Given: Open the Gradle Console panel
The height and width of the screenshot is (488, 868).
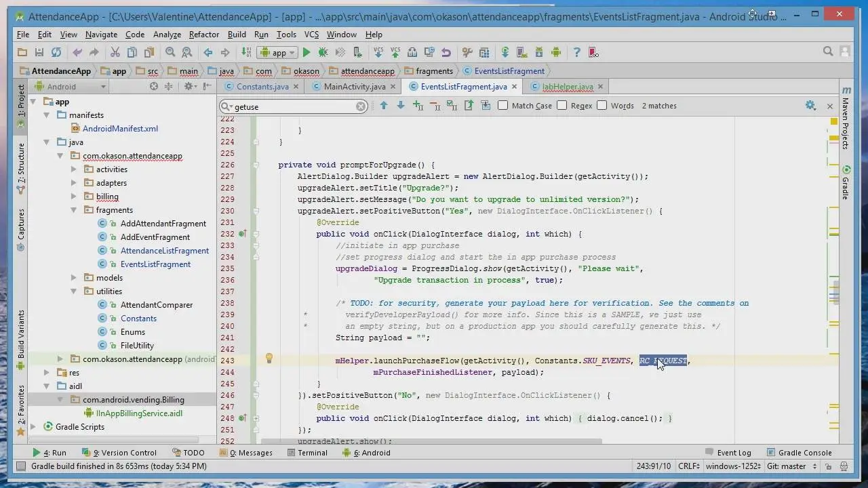Looking at the screenshot, I should 799,453.
